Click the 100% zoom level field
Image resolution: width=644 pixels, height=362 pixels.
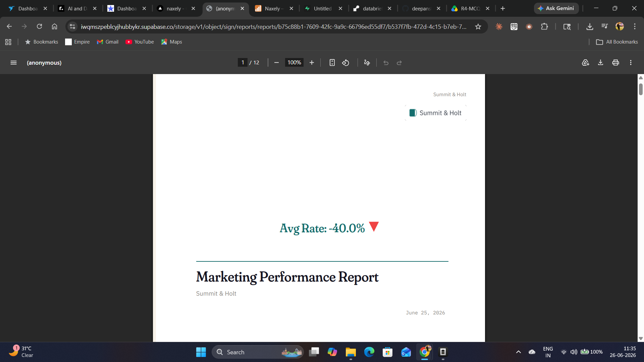[x=294, y=62]
